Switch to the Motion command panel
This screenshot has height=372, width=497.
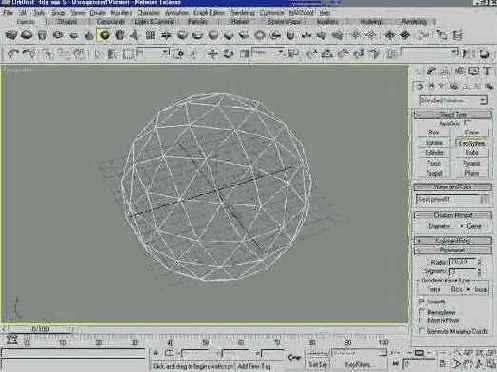[459, 71]
